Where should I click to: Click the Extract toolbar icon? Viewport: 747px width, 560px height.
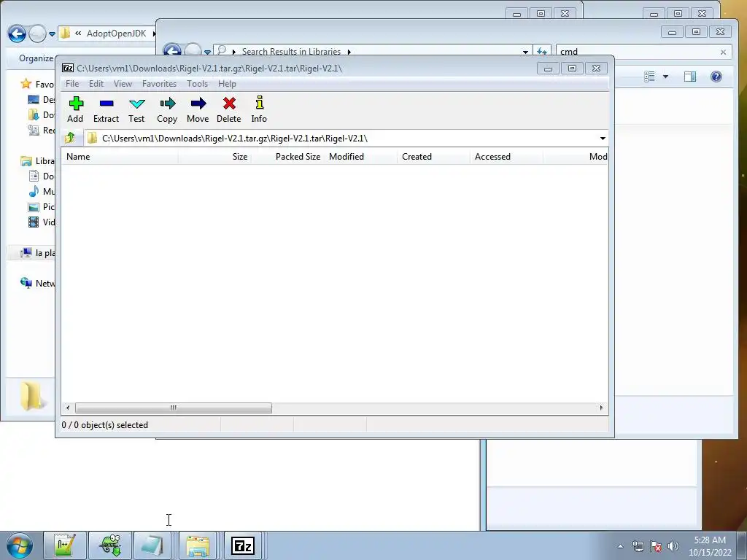point(106,109)
